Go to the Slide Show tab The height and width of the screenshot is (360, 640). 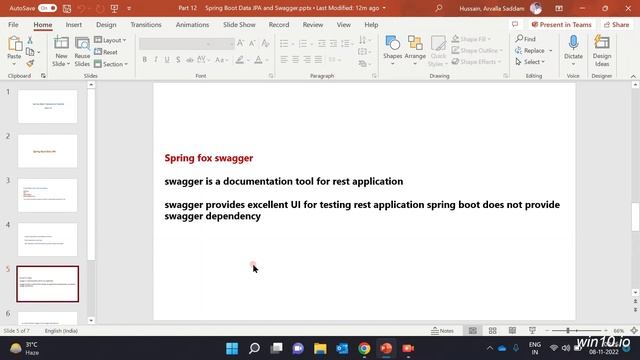pos(239,25)
